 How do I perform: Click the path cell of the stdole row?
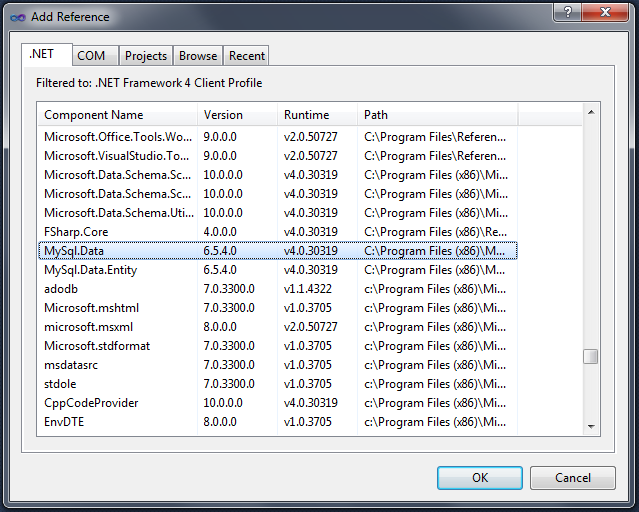(x=435, y=384)
